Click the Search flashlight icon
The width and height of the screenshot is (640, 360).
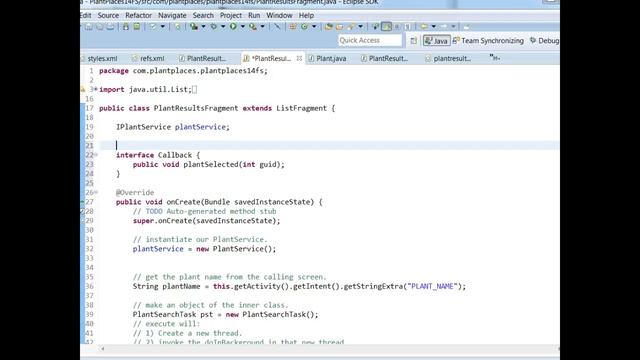tap(351, 27)
